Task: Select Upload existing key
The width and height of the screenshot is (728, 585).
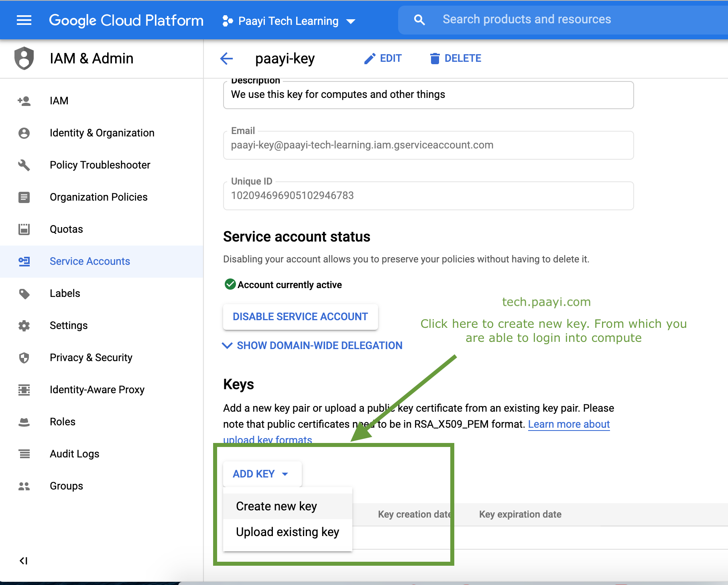Action: point(287,532)
